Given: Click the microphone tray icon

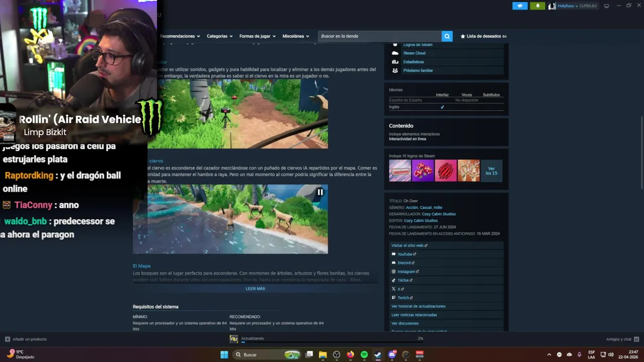Looking at the screenshot, I should pos(580,354).
